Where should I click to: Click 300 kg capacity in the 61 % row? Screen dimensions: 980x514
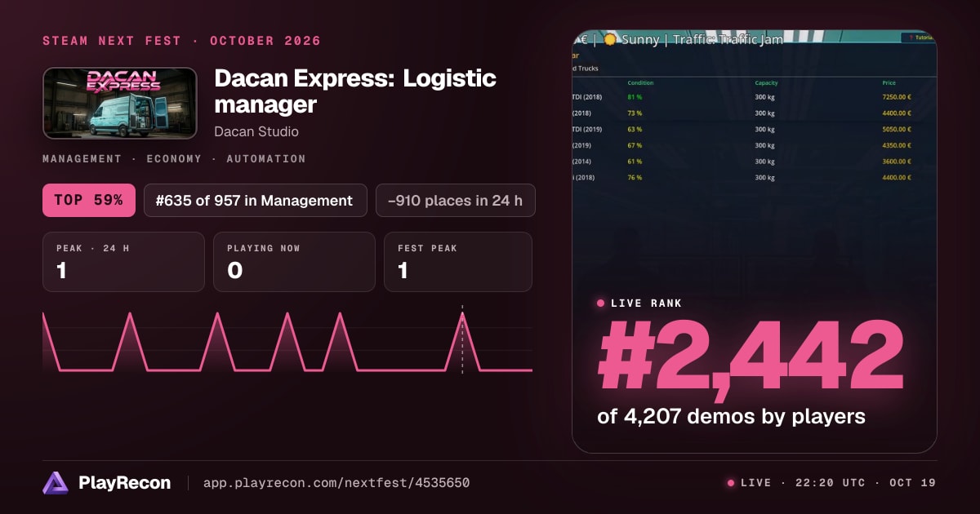[764, 162]
